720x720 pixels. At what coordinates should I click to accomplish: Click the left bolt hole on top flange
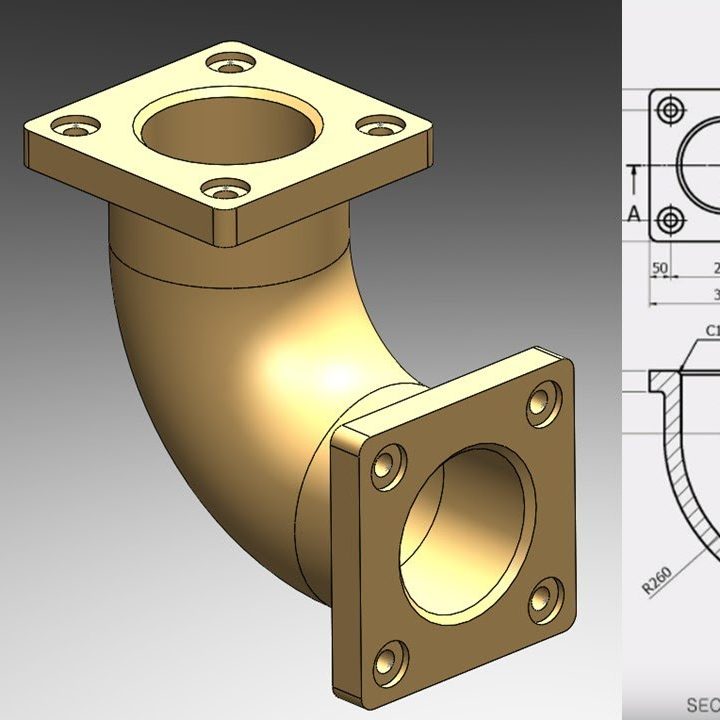[x=77, y=127]
